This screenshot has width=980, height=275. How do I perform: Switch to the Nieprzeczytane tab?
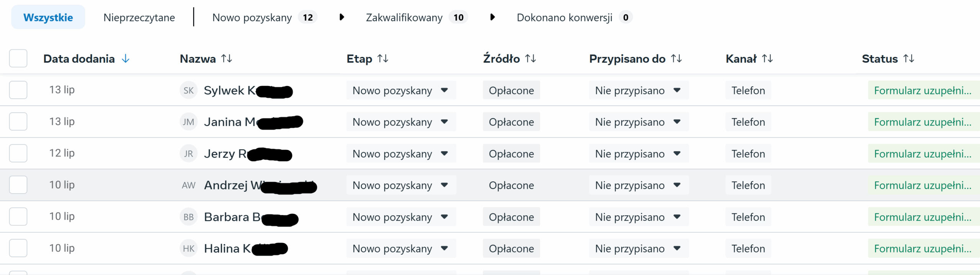click(x=139, y=18)
